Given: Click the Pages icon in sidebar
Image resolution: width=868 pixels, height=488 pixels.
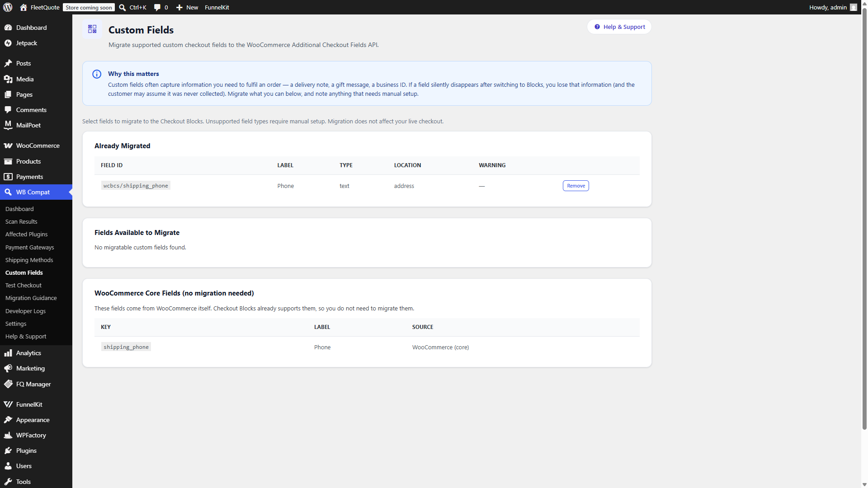Looking at the screenshot, I should (8, 94).
